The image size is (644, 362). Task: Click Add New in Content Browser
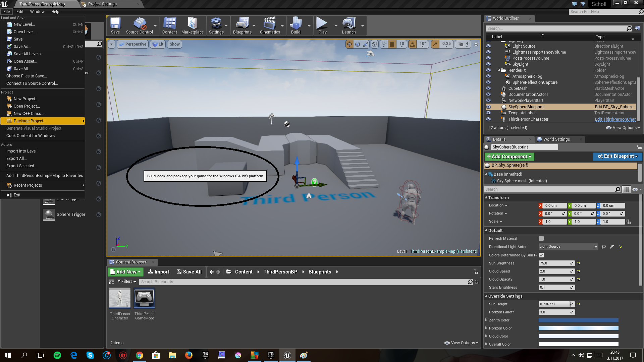pos(126,272)
